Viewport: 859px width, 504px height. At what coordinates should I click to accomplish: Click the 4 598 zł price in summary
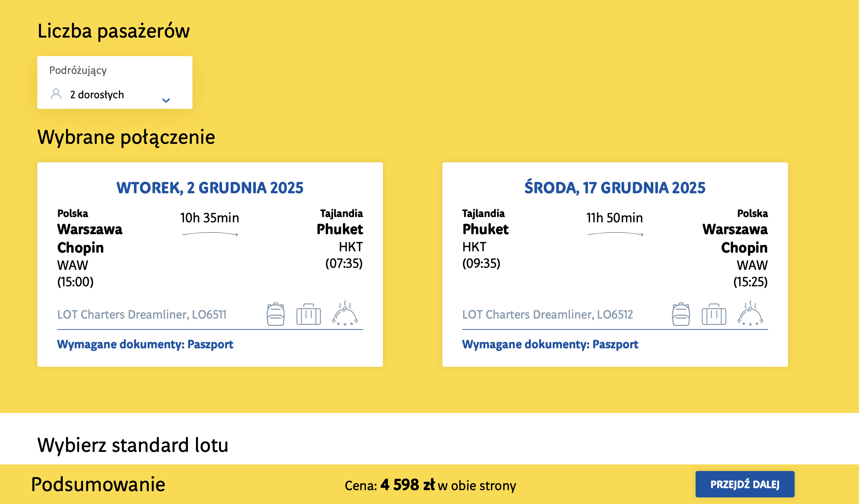point(408,485)
